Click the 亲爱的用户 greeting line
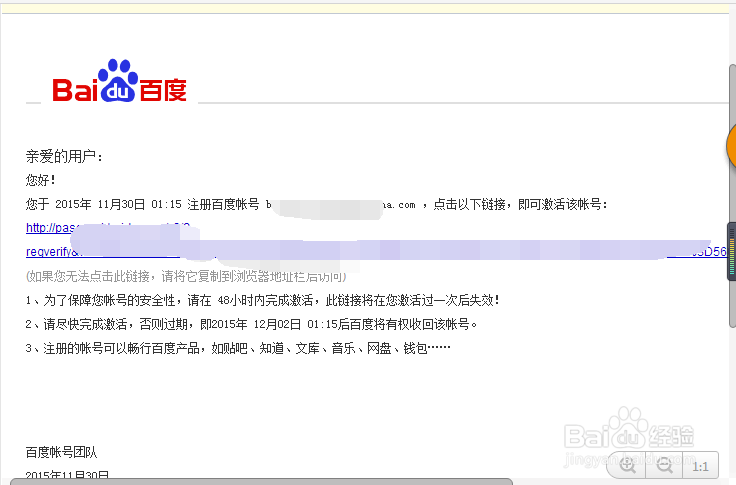This screenshot has width=736, height=485. (x=64, y=156)
